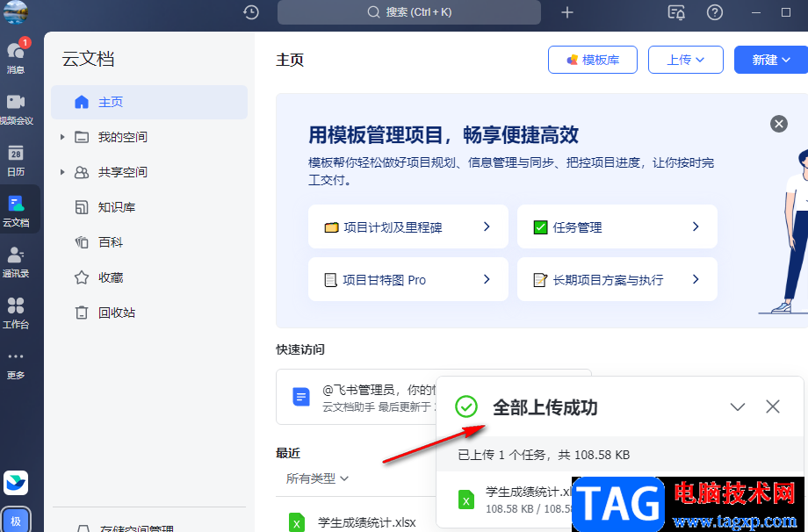
Task: Click the 快速访问 section heading
Action: pyautogui.click(x=300, y=349)
